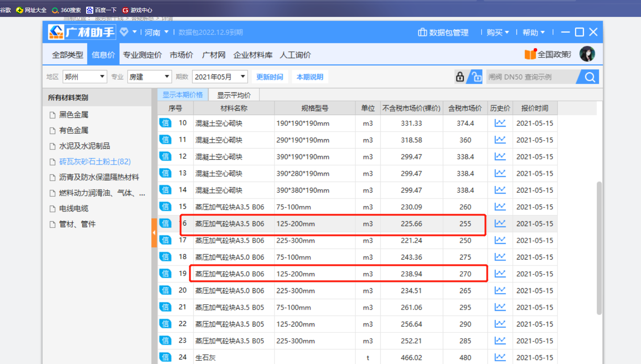The width and height of the screenshot is (641, 364).
Task: Switch to 企业材料库 tab
Action: tap(253, 55)
